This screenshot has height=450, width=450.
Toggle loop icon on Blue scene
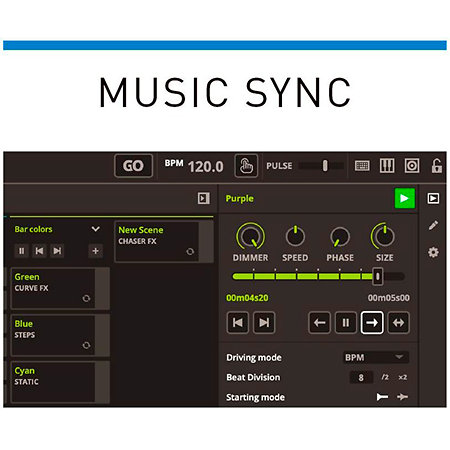[86, 345]
